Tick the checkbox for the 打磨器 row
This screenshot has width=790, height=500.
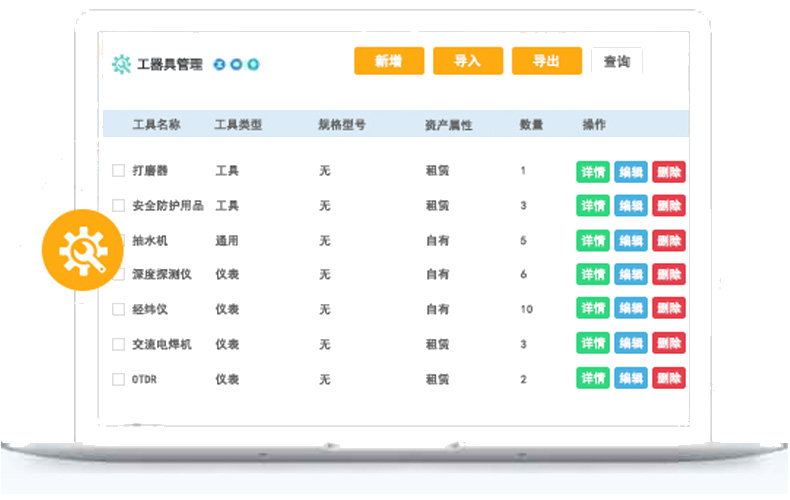coord(118,170)
